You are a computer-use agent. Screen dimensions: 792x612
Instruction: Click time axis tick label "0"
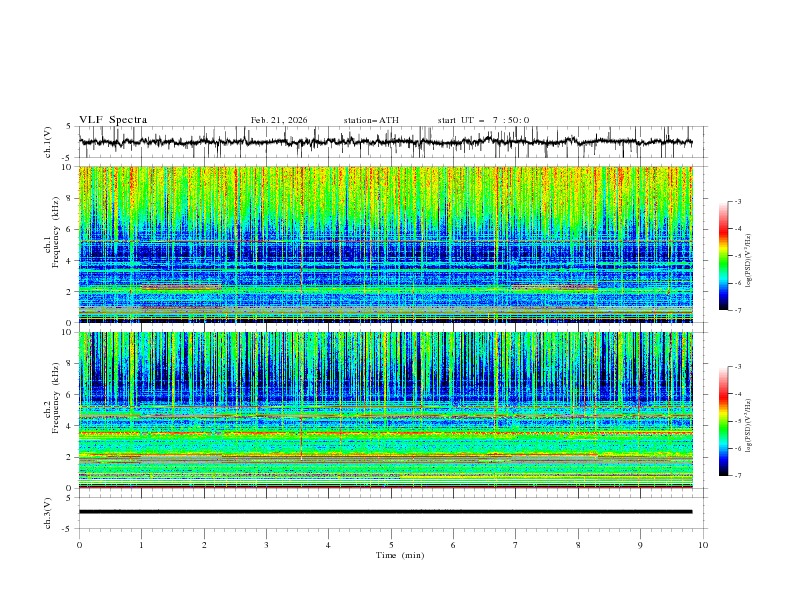click(79, 545)
